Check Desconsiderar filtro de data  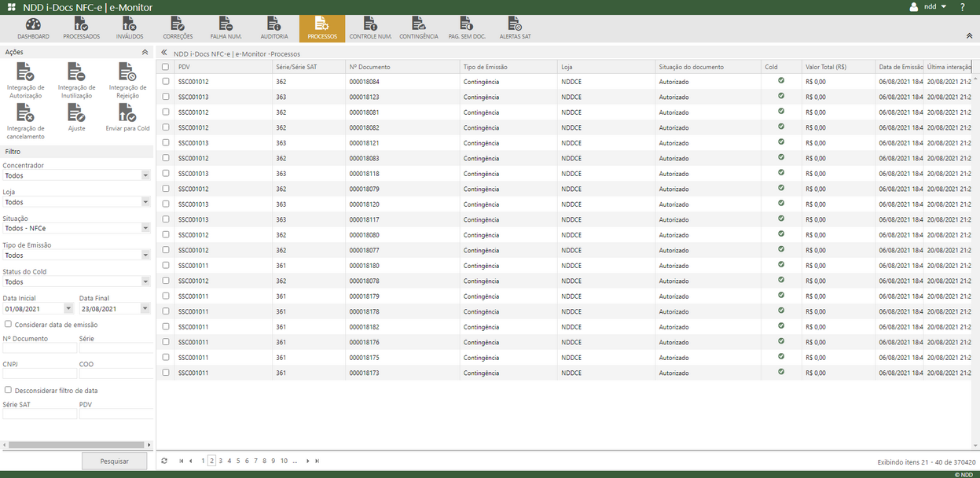pyautogui.click(x=6, y=390)
